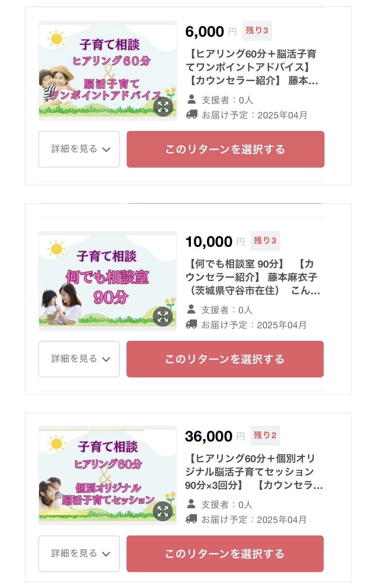Expand 詳細を見る for the 10,000 yen return
The image size is (375, 588).
click(79, 359)
